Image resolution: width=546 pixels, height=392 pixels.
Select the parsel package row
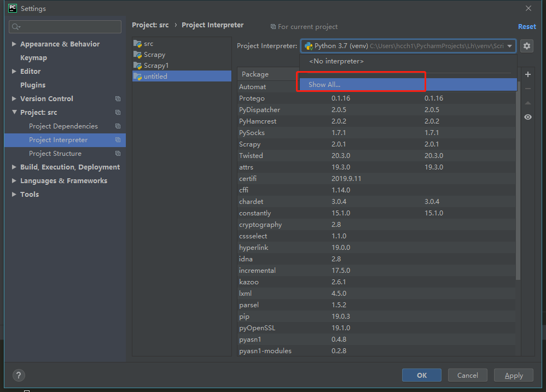(x=377, y=305)
